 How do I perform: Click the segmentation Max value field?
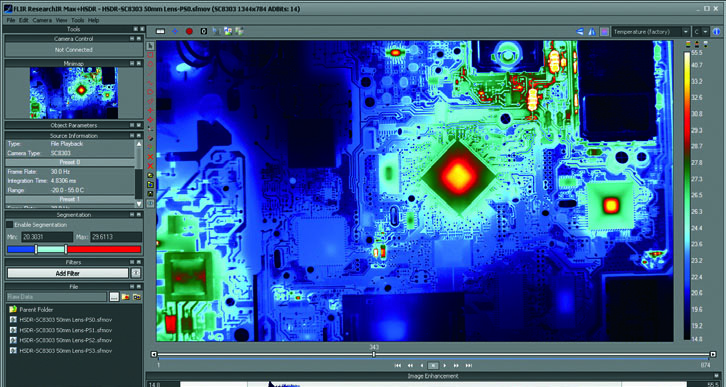tap(116, 237)
